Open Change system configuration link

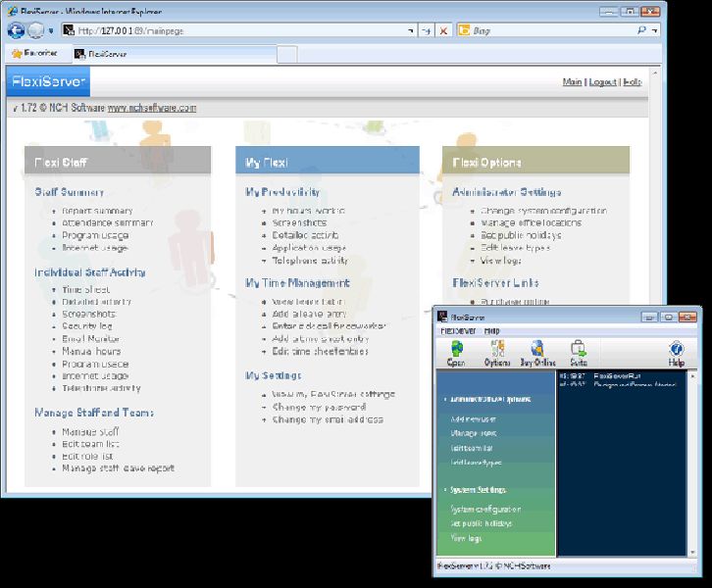(x=544, y=211)
